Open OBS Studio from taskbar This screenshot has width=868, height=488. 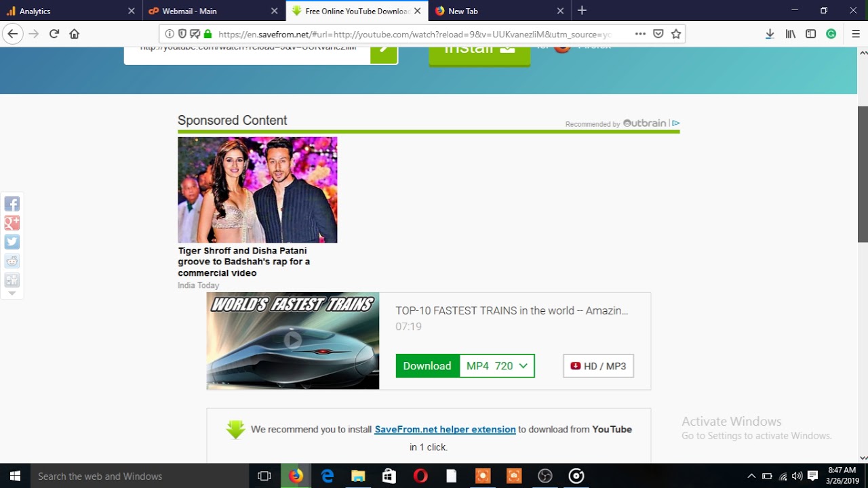tap(545, 476)
